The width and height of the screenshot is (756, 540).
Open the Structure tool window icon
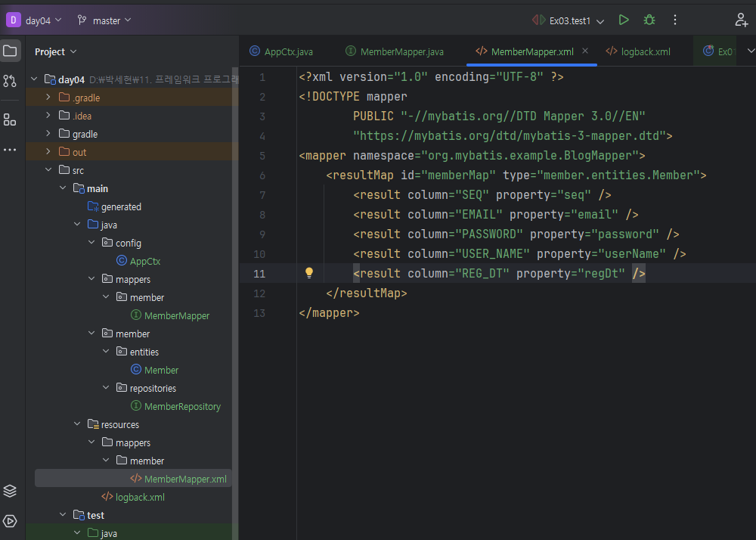[10, 119]
